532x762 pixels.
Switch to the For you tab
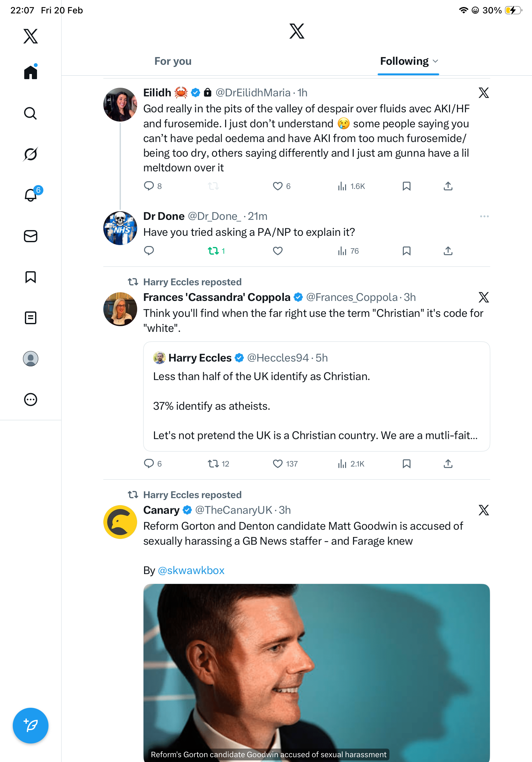pos(173,61)
